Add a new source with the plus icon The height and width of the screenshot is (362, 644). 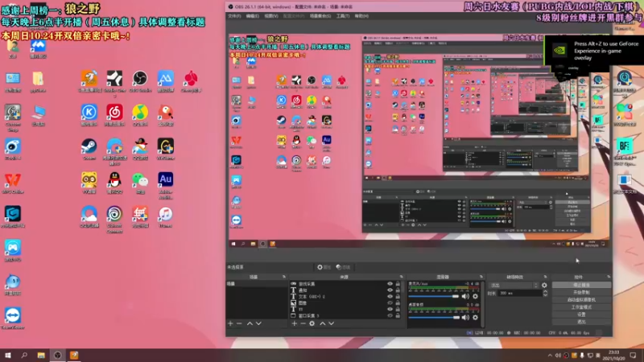point(294,323)
